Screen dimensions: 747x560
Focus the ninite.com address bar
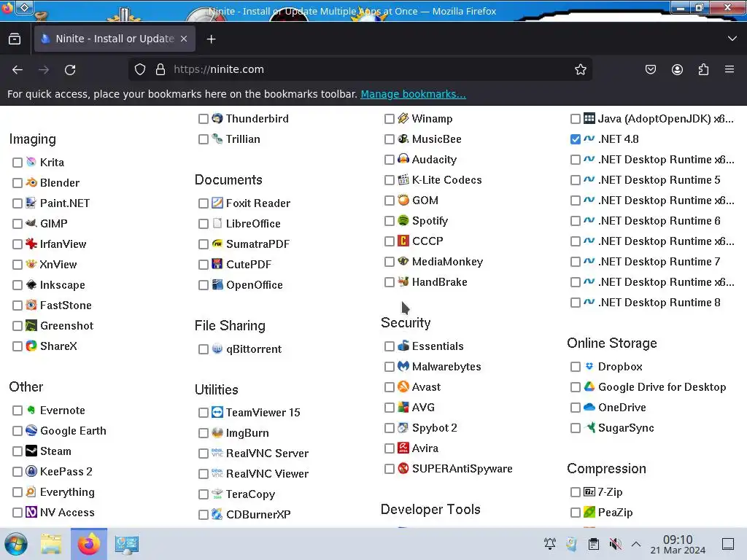tap(362, 69)
